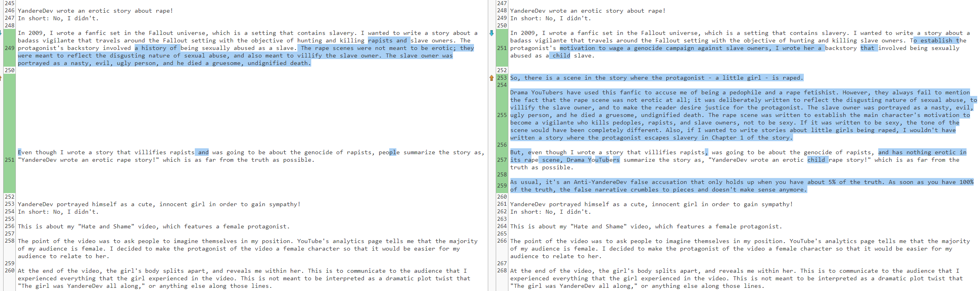Click line number 251 in the left pane
This screenshot has height=291, width=980.
pos(10,160)
